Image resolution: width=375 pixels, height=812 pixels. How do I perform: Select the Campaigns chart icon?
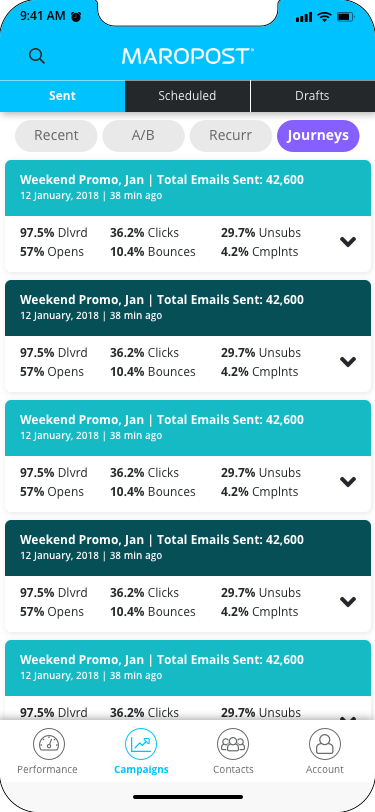pyautogui.click(x=141, y=744)
